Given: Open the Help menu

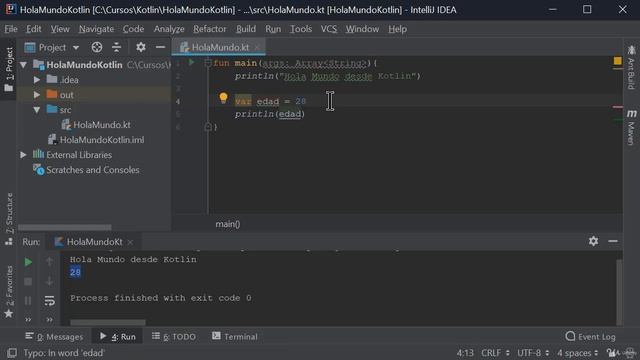Looking at the screenshot, I should coord(397,29).
